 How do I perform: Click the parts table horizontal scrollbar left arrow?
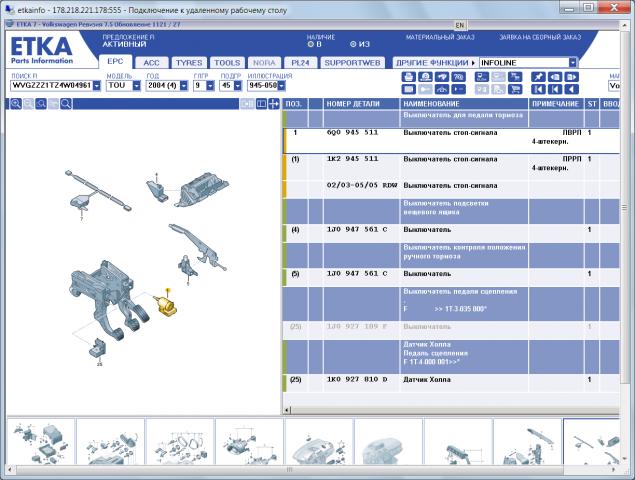[x=287, y=410]
